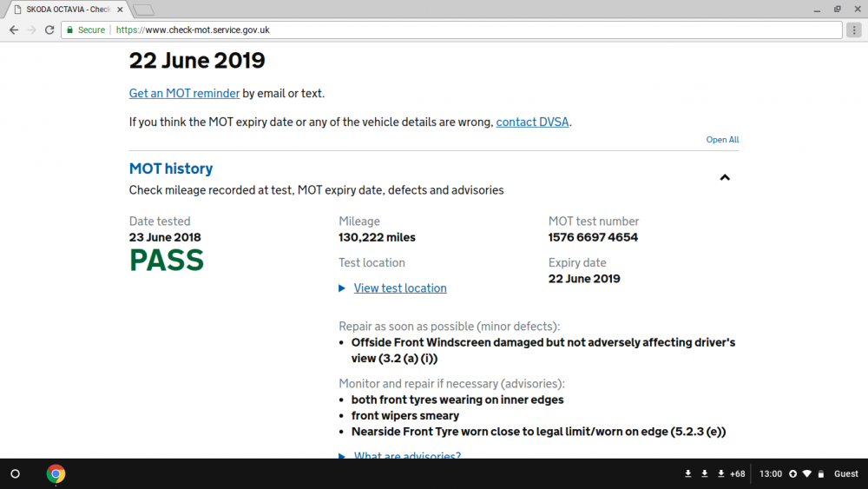Screen dimensions: 868x489
Task: Close the SKODA OCTAVIA tab
Action: (x=120, y=10)
